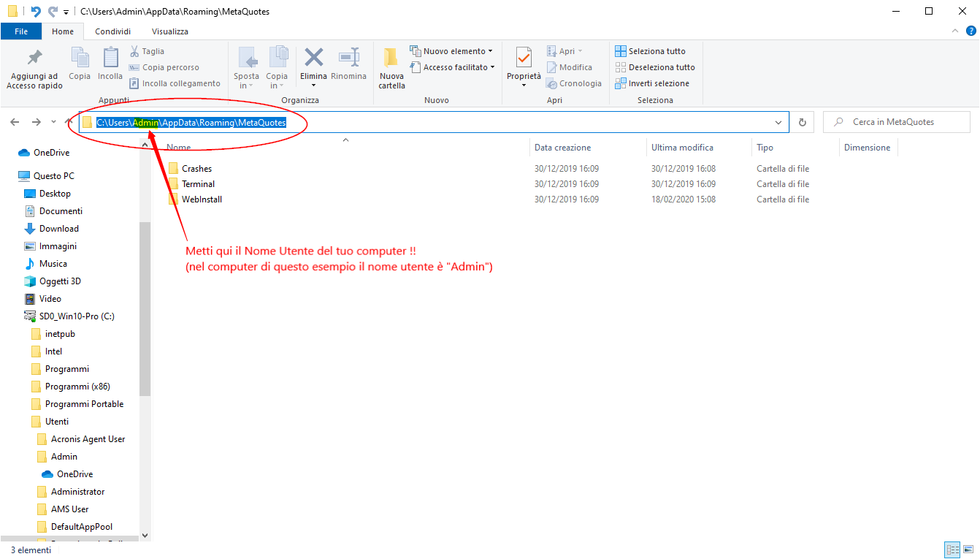Screen dimensions: 980x559
Task: Click the Copia clipboard ribbon icon
Action: (80, 57)
